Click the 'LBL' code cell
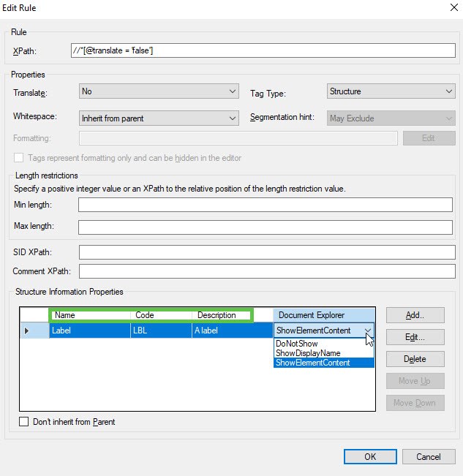Image resolution: width=463 pixels, height=476 pixels. pos(161,330)
